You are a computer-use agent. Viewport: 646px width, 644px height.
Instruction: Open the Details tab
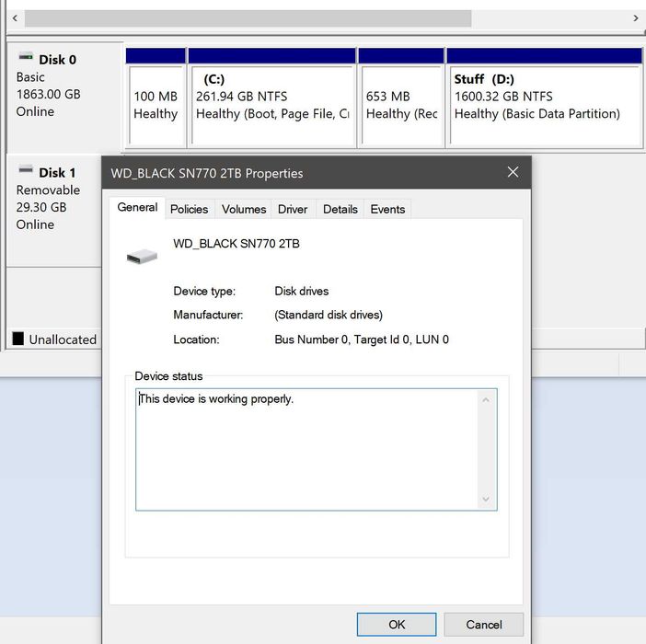(x=340, y=209)
